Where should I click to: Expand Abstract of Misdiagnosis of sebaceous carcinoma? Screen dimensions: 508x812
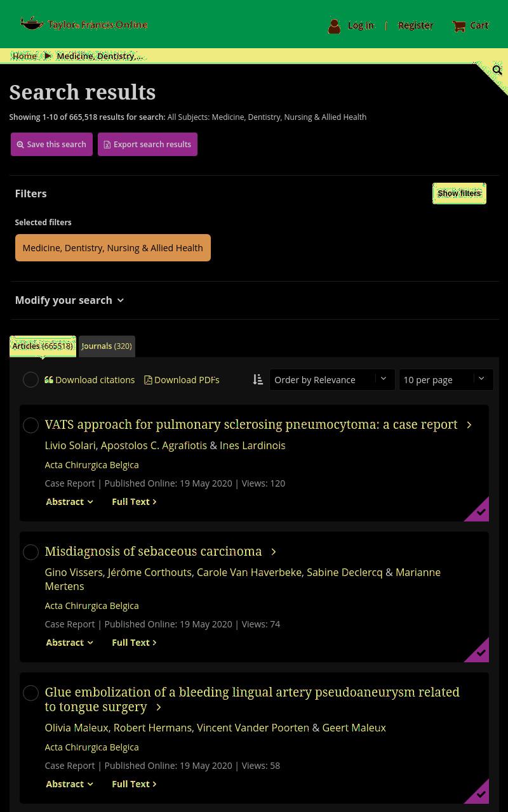pyautogui.click(x=69, y=643)
